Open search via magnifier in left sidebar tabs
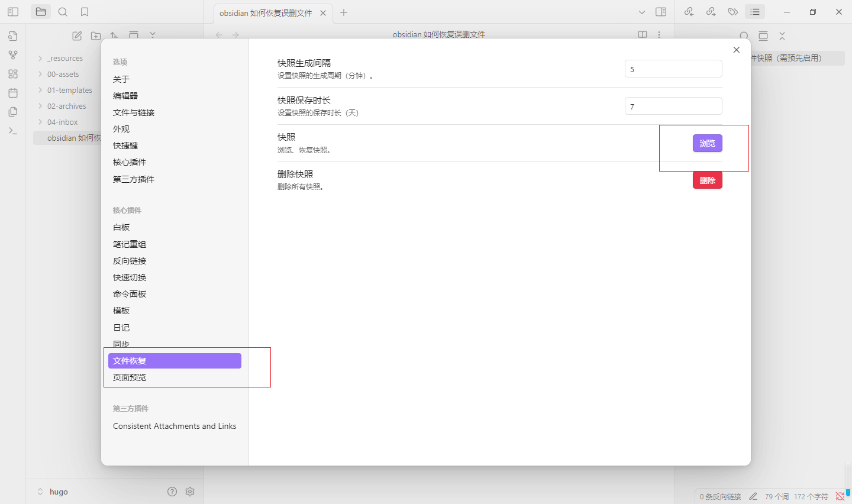The height and width of the screenshot is (504, 852). coord(63,12)
